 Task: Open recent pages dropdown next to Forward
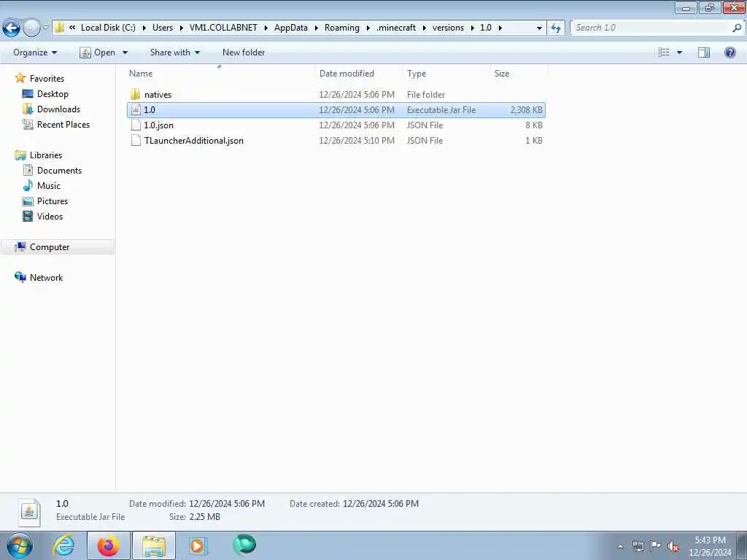pyautogui.click(x=45, y=28)
